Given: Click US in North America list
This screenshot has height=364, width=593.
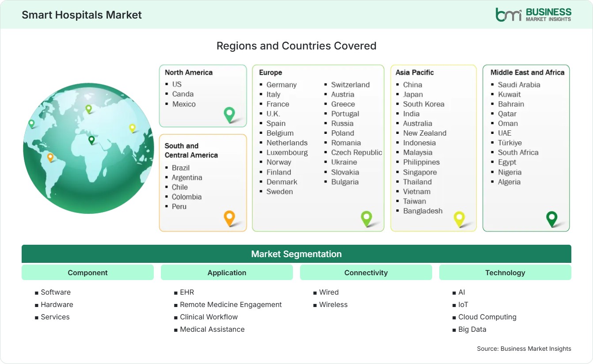Looking at the screenshot, I should tap(177, 84).
